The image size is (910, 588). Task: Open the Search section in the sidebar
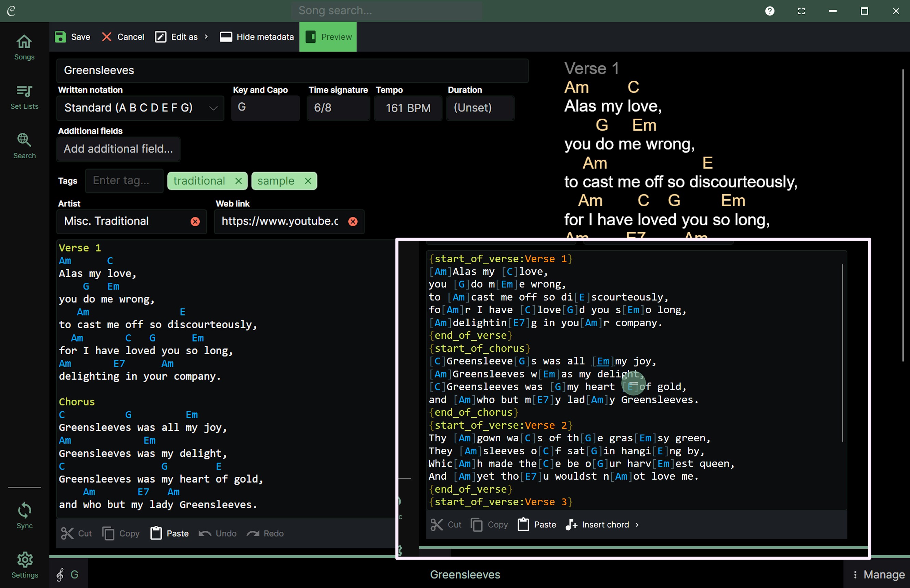point(24,146)
